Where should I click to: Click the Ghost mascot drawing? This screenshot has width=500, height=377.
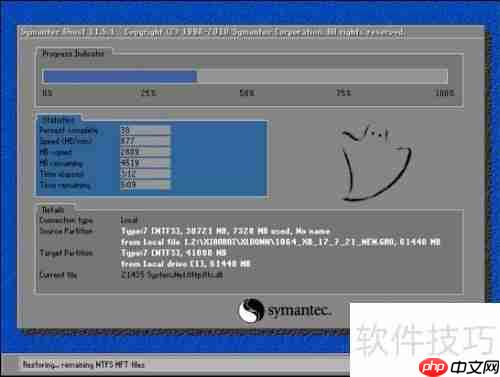(x=377, y=162)
